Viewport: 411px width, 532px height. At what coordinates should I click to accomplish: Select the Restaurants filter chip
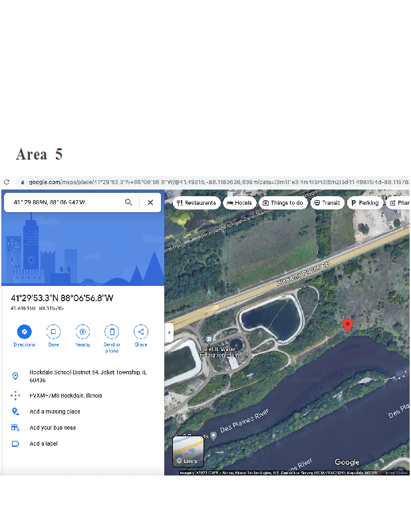click(x=197, y=203)
